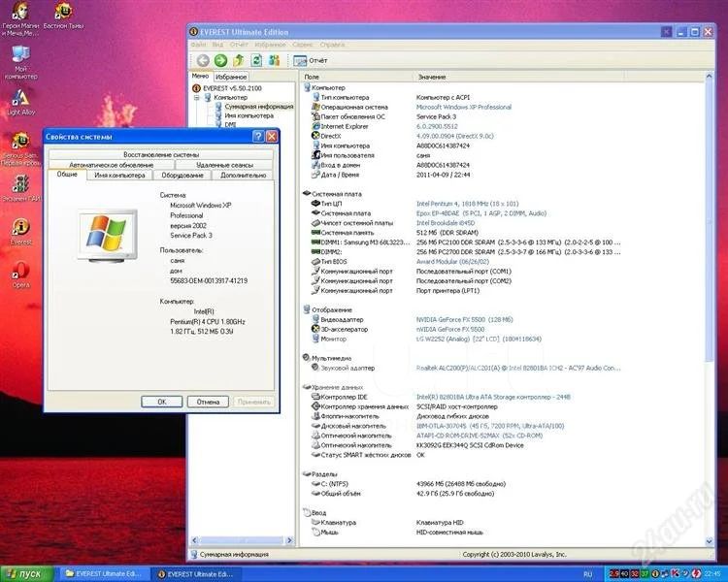Viewport: 728px width, 582px height.
Task: Switch to Восстановление системы tab
Action: coord(161,154)
